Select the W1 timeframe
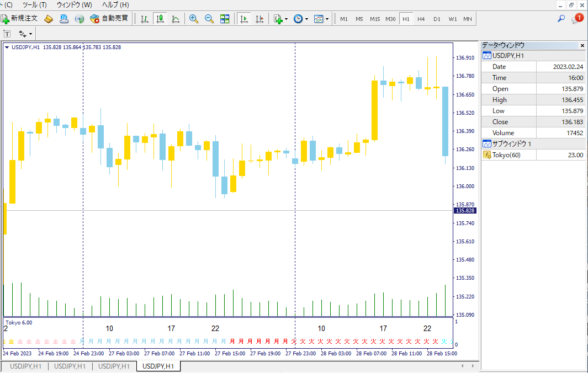This screenshot has height=373, width=588. tap(453, 19)
